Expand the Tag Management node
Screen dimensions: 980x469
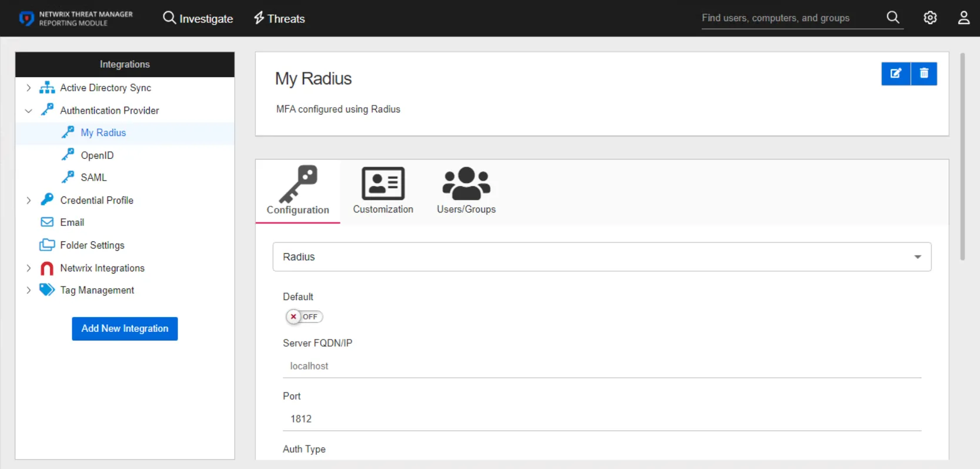coord(28,290)
